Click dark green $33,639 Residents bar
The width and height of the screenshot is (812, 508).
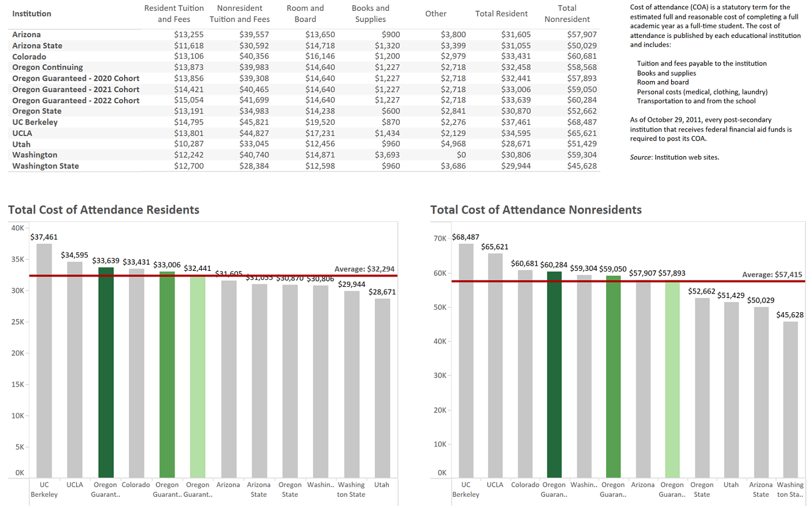pos(105,373)
